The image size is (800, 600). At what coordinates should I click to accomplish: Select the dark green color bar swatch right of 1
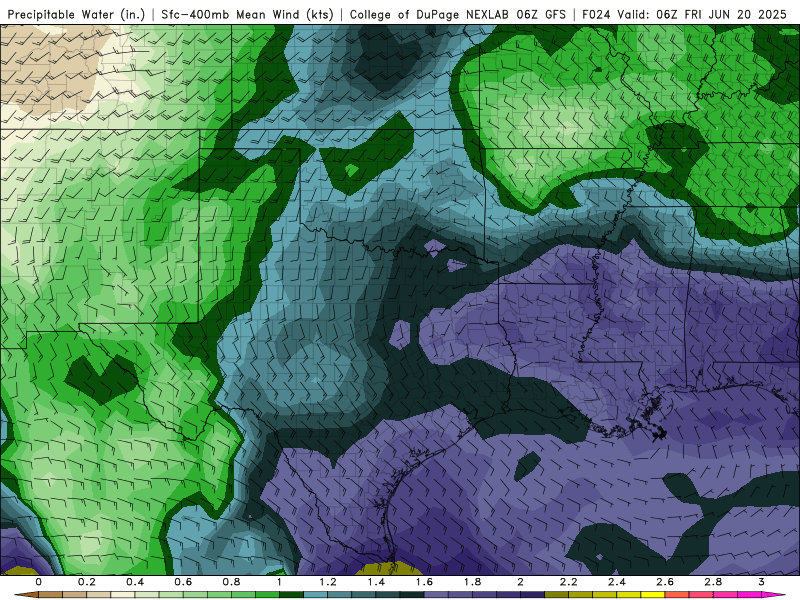(291, 594)
